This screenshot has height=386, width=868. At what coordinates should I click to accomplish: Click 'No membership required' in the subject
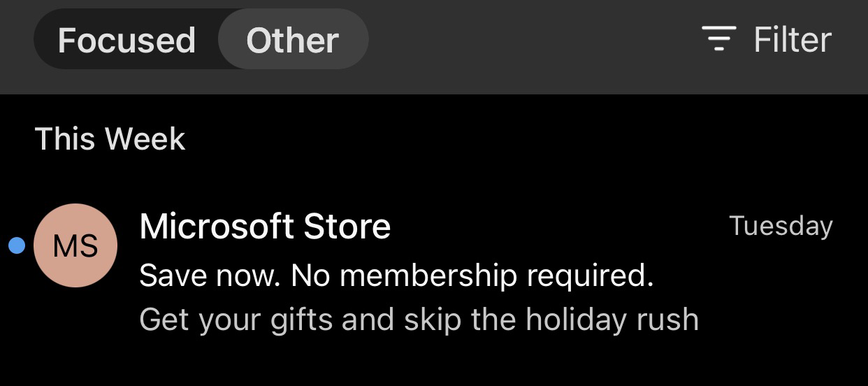472,276
